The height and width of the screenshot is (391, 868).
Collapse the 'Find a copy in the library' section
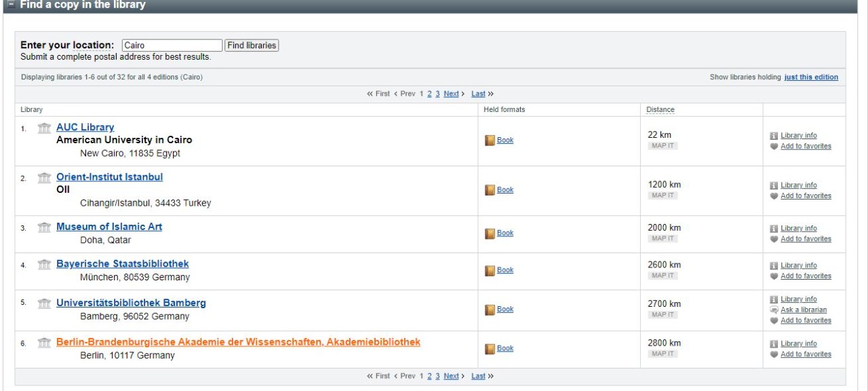coord(11,5)
